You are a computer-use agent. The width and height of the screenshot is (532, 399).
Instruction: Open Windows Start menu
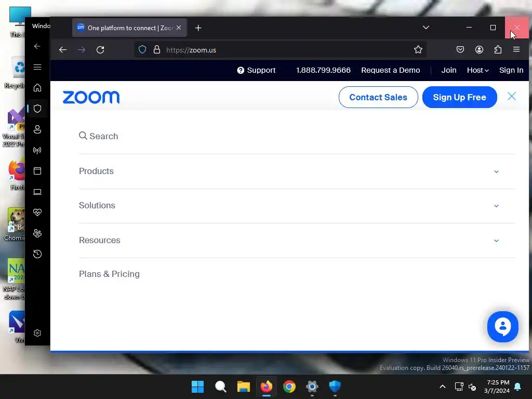197,387
